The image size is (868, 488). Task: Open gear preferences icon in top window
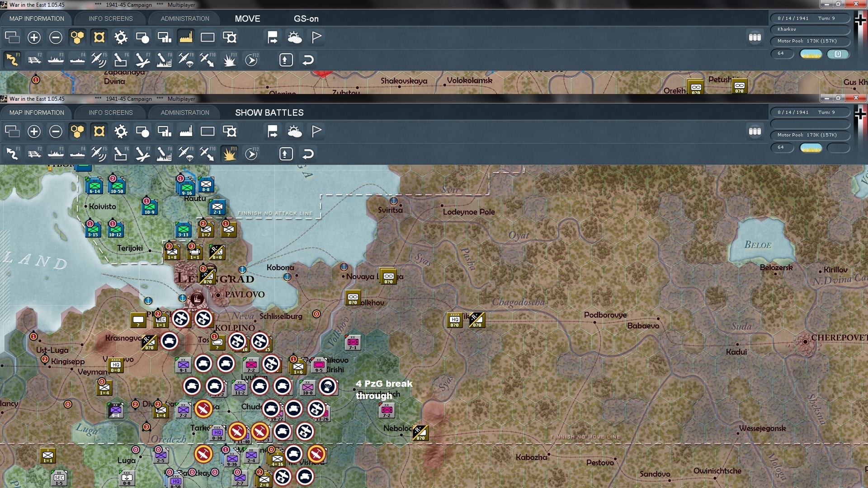[121, 38]
